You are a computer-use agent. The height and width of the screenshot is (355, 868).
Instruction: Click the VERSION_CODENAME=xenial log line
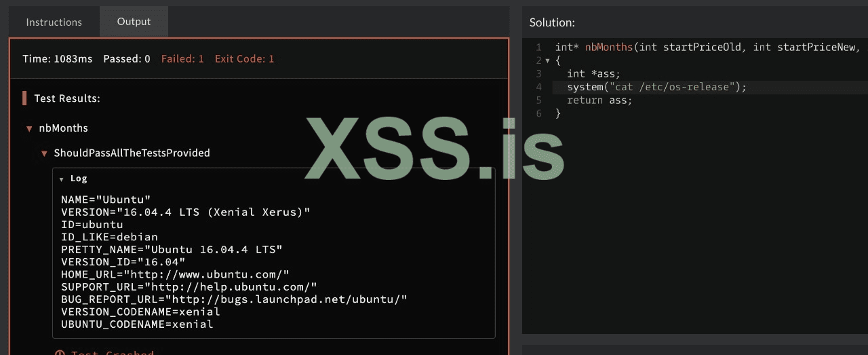pos(140,312)
